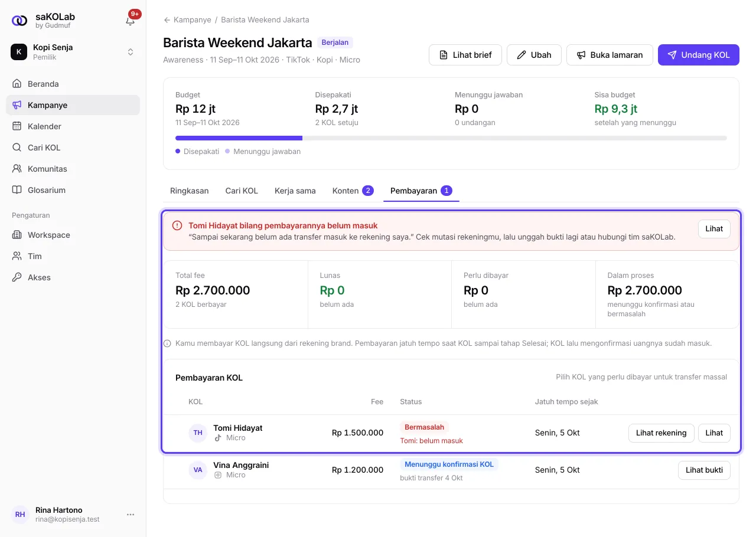756x537 pixels.
Task: Click the Lihat brief button
Action: tap(465, 55)
